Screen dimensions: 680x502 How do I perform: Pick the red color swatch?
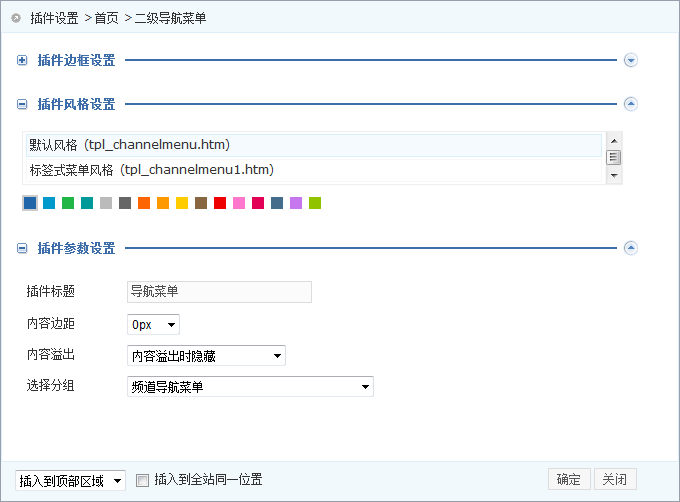click(220, 203)
